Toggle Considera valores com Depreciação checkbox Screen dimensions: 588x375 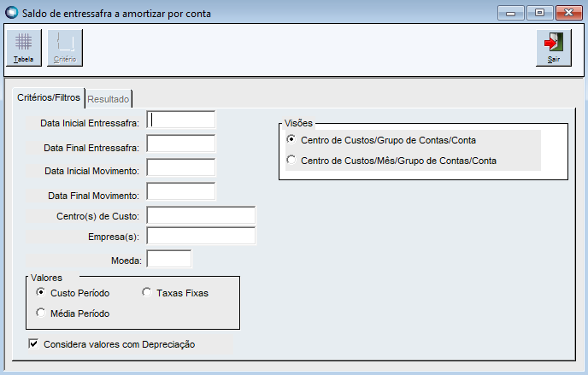point(34,344)
